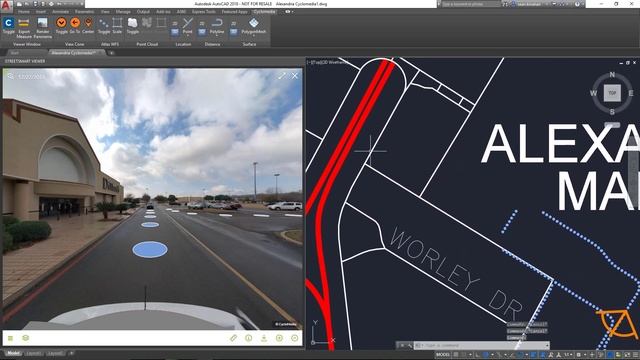This screenshot has height=360, width=640.
Task: Click N on the ViewCube compass
Action: [x=612, y=74]
